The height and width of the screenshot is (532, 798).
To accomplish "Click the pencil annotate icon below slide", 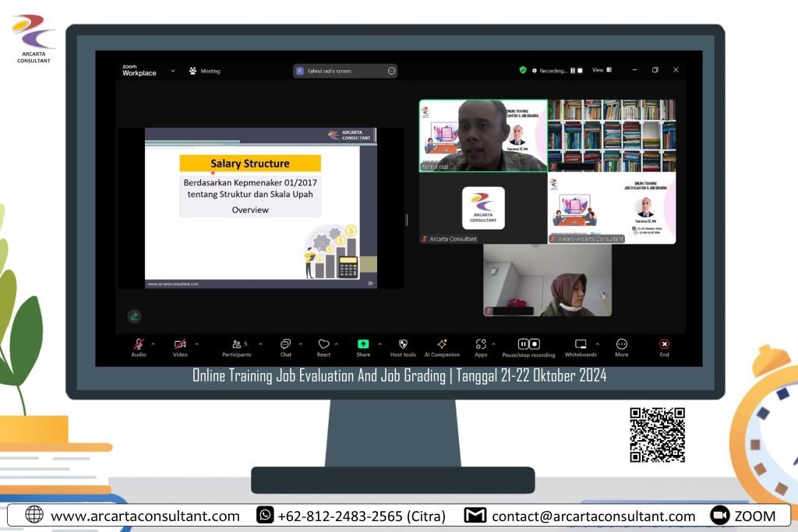I will pyautogui.click(x=134, y=316).
